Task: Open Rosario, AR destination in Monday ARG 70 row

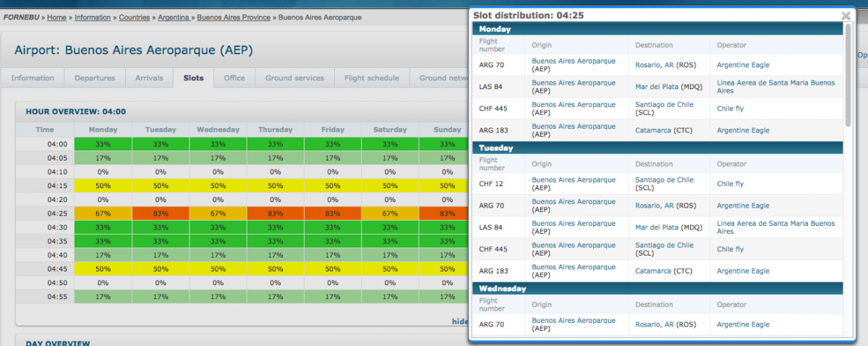Action: coord(654,65)
